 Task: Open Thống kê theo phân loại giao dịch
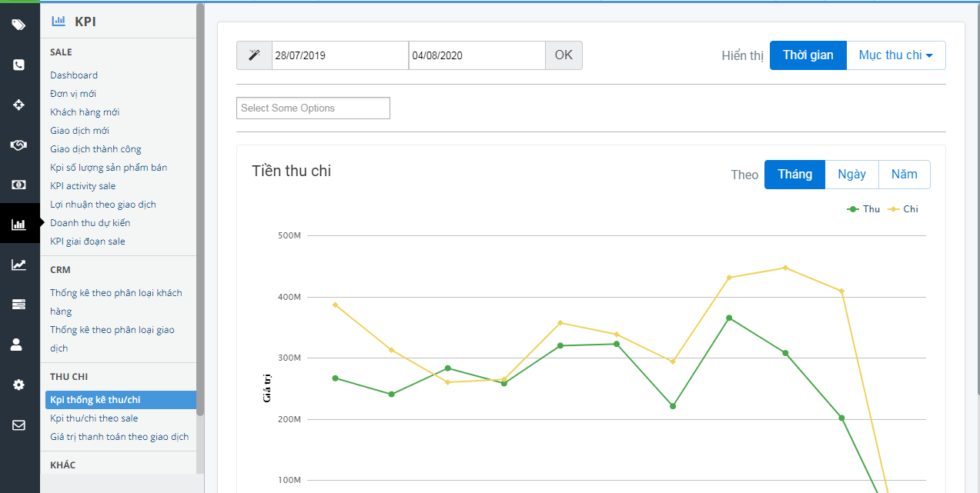[x=112, y=339]
